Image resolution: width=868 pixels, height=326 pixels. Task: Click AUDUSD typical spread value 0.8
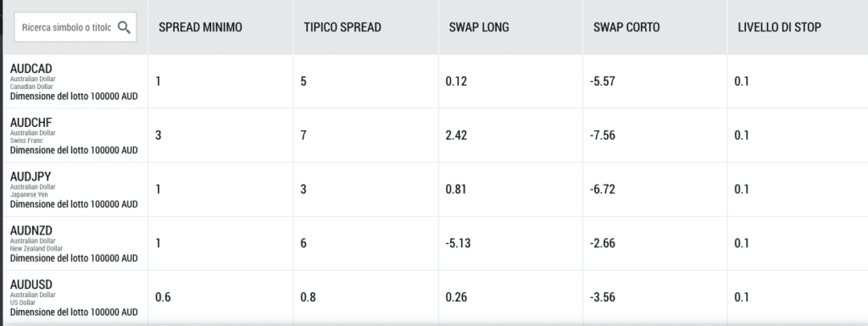308,297
